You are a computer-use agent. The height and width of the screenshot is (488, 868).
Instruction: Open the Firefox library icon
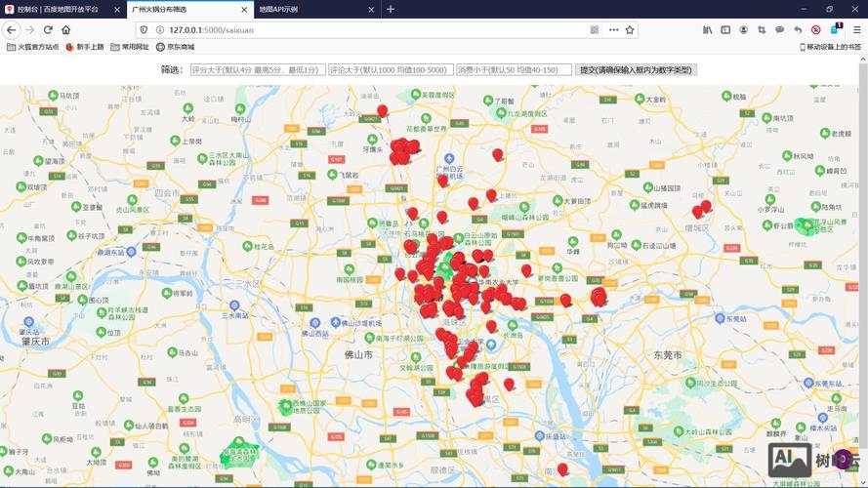click(x=707, y=30)
